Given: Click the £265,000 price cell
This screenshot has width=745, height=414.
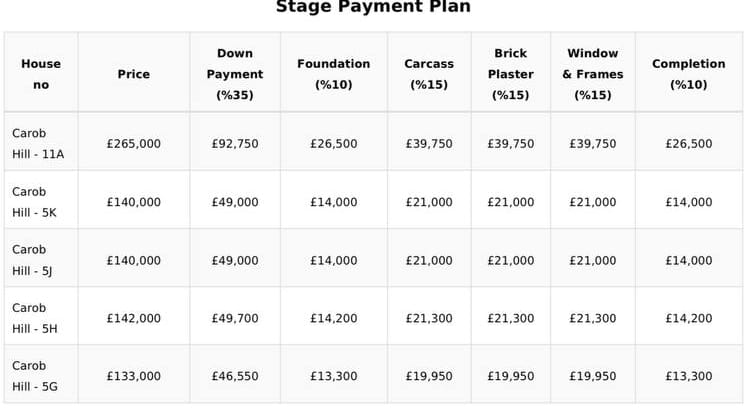Looking at the screenshot, I should (134, 144).
